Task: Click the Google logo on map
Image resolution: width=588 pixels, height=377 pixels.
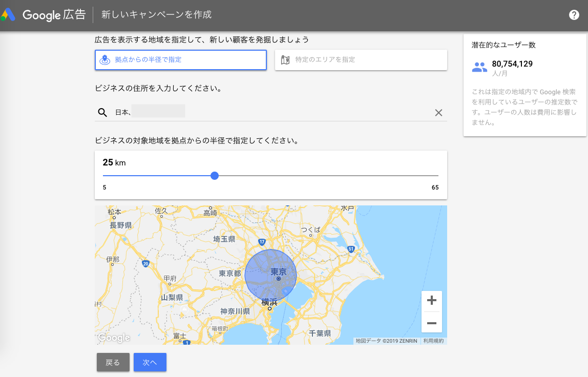Action: pyautogui.click(x=114, y=338)
